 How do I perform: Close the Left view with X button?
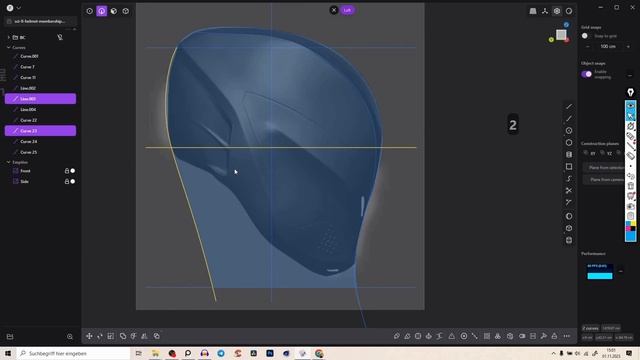coord(334,10)
